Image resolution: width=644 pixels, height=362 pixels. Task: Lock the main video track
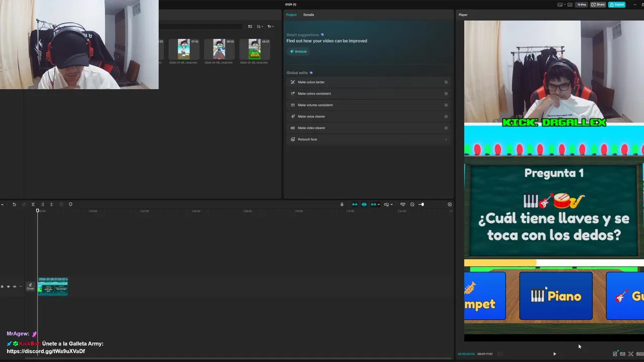pyautogui.click(x=2, y=287)
